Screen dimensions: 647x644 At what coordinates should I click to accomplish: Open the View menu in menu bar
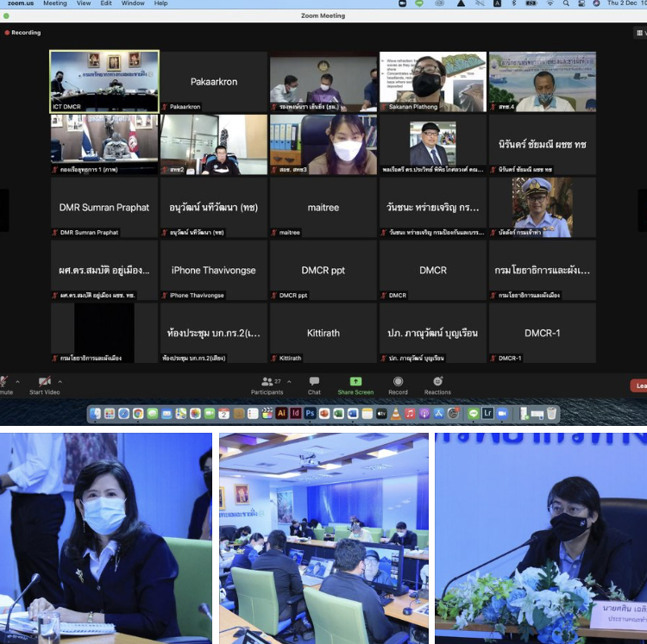[84, 3]
